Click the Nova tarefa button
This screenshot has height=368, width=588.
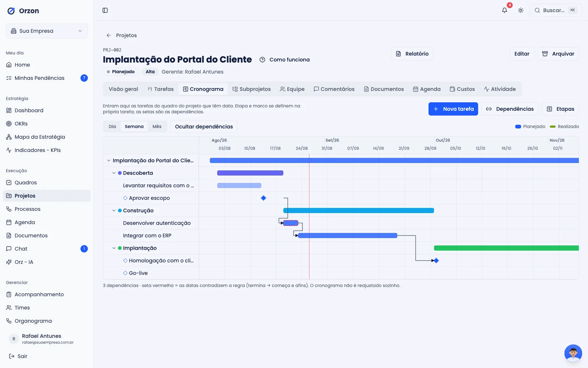pos(453,109)
